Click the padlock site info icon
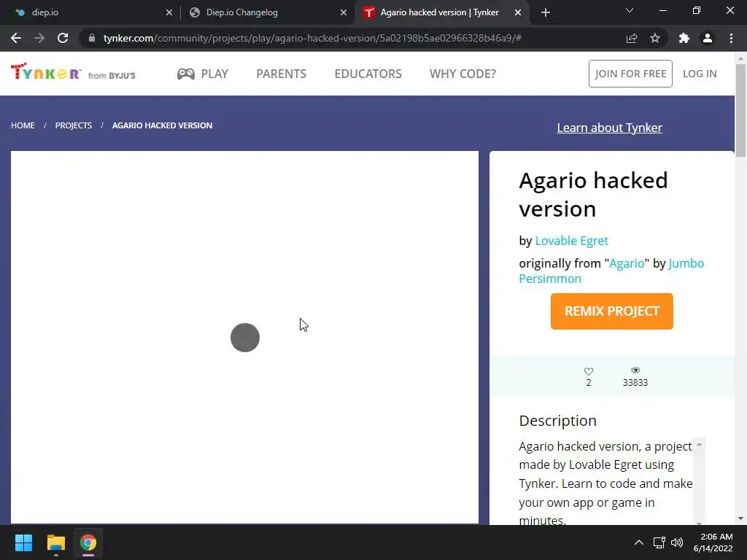 (92, 38)
